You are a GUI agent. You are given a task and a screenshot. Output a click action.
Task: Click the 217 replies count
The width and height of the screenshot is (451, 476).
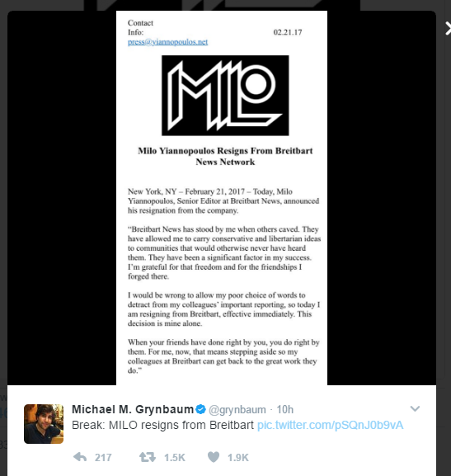point(103,458)
